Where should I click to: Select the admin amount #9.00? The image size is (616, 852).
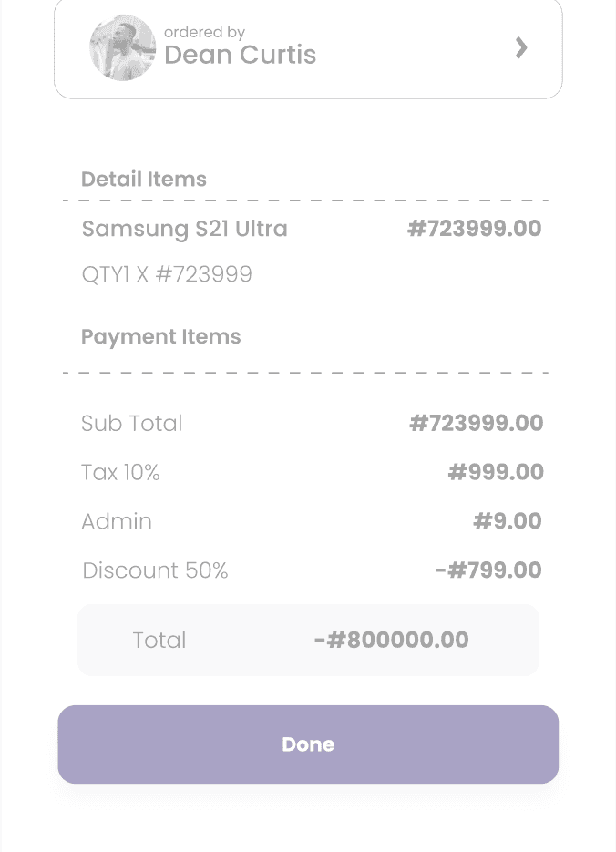(x=508, y=522)
